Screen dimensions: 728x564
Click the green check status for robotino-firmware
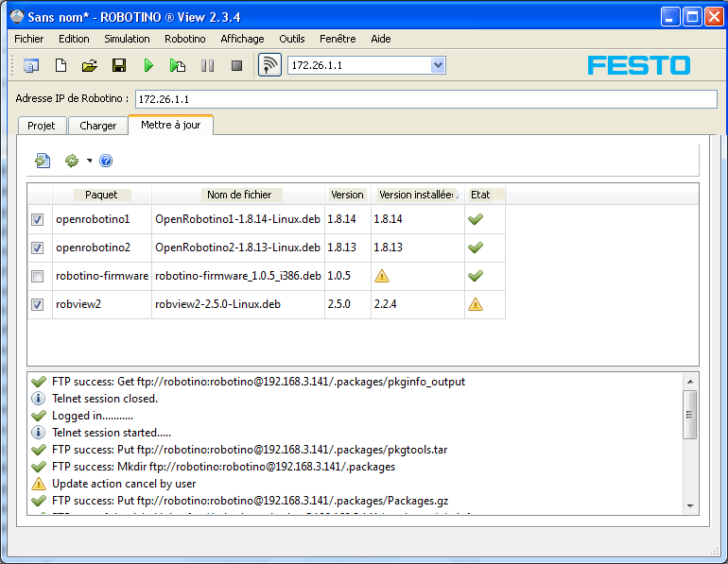pos(476,276)
